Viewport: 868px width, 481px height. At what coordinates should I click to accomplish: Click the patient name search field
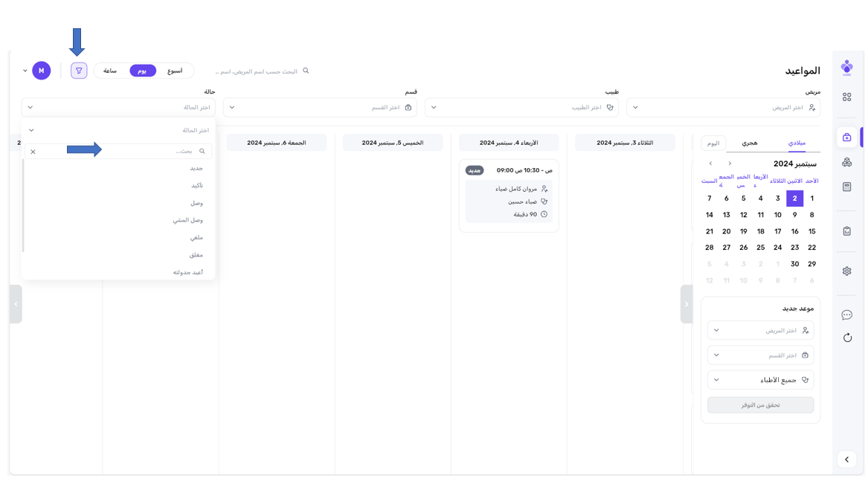257,71
